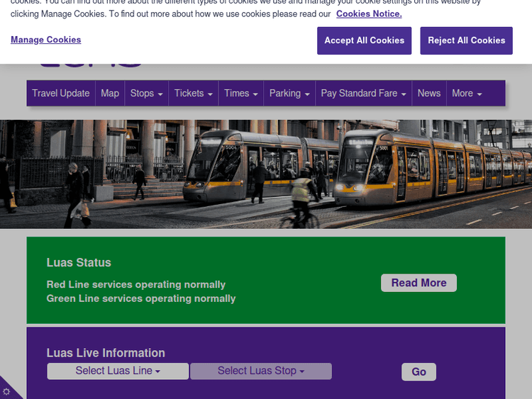Click Accept All Cookies button

click(364, 40)
